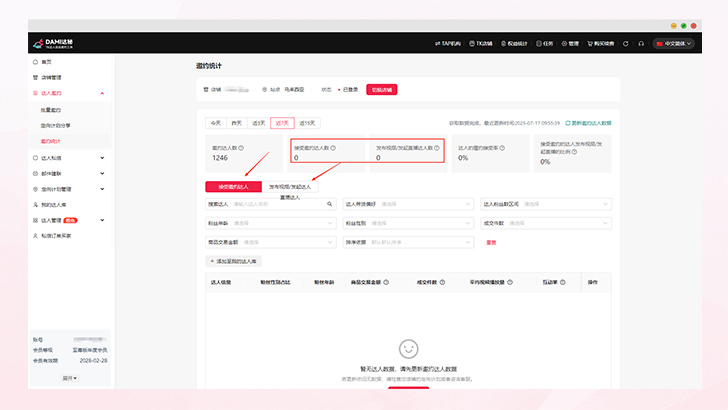Click the red 重置 reset link
728x410 pixels.
[x=491, y=242]
